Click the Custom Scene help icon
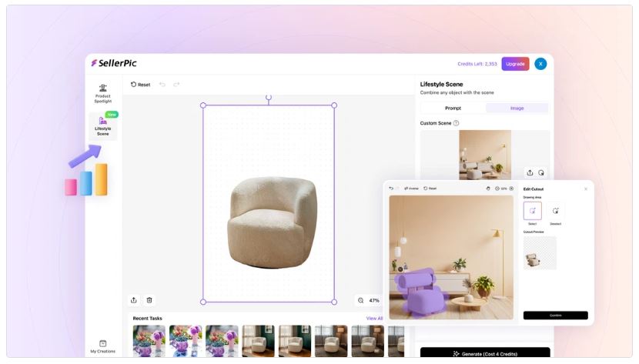The width and height of the screenshot is (639, 364). (x=456, y=123)
